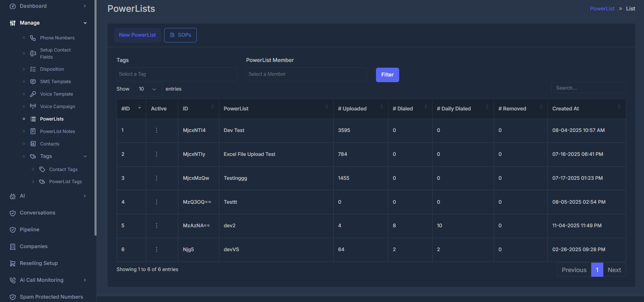644x302 pixels.
Task: Click the sidebar vertical scrollbar
Action: pos(96,118)
